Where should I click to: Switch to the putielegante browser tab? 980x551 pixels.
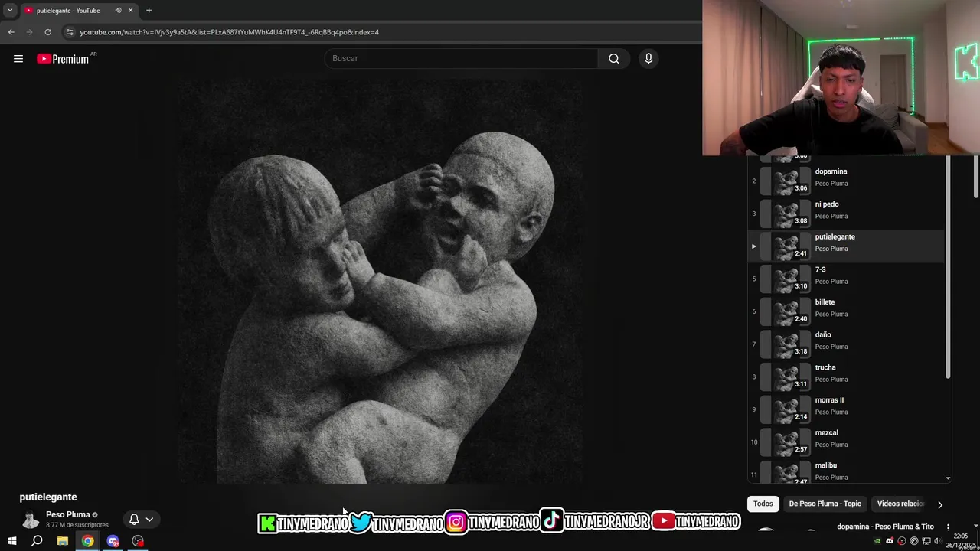[x=78, y=10]
